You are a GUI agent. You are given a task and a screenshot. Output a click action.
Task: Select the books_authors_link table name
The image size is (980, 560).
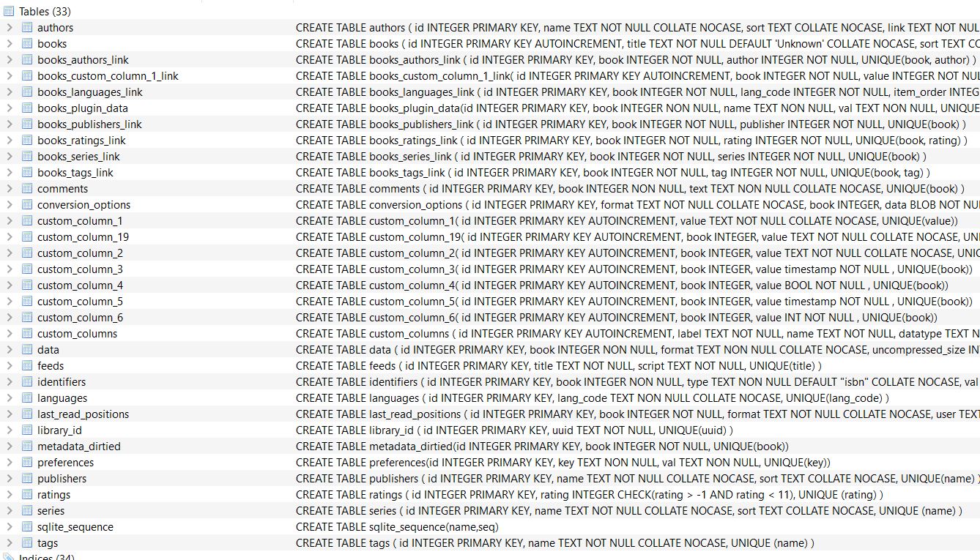tap(83, 60)
